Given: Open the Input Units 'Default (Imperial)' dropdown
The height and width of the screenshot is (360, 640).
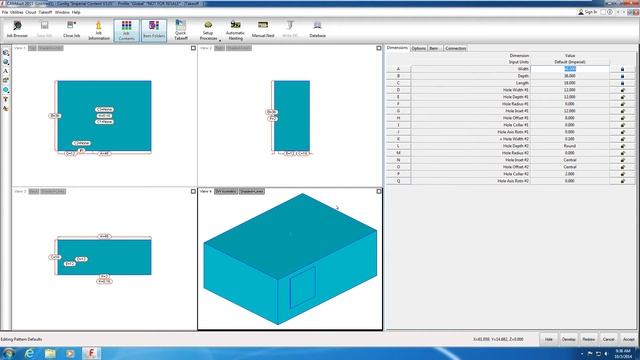Looking at the screenshot, I should tap(570, 62).
